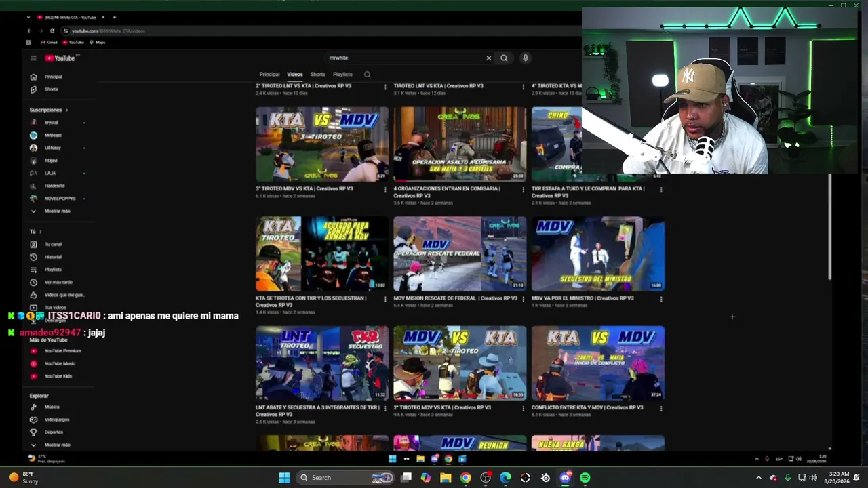The width and height of the screenshot is (868, 488).
Task: Select the channel's Videos tab
Action: click(x=294, y=75)
